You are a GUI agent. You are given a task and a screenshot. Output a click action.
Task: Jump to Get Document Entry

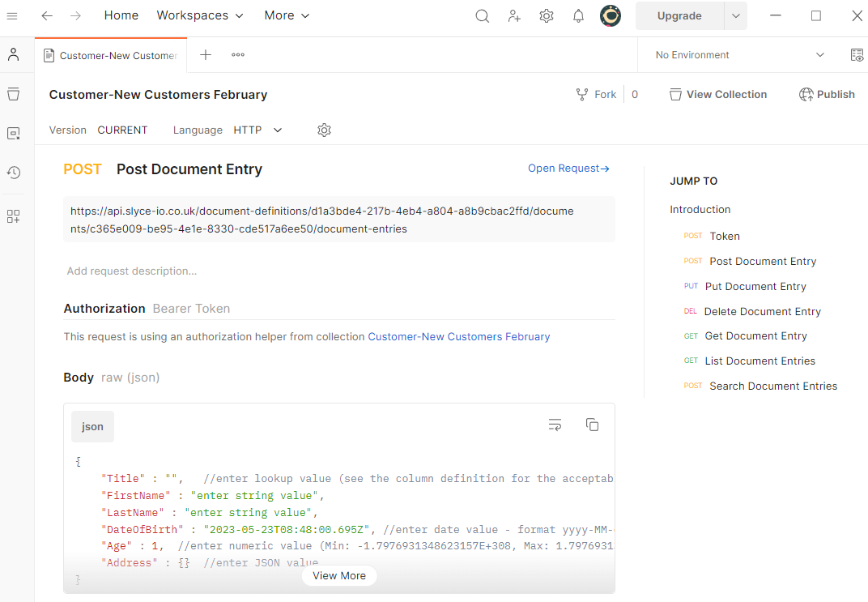coord(746,336)
